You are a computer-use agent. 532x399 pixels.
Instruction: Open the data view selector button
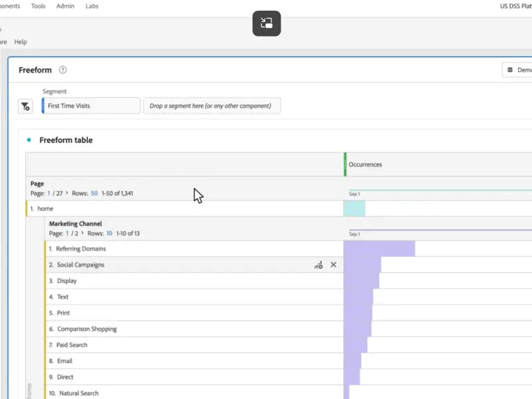(x=517, y=70)
